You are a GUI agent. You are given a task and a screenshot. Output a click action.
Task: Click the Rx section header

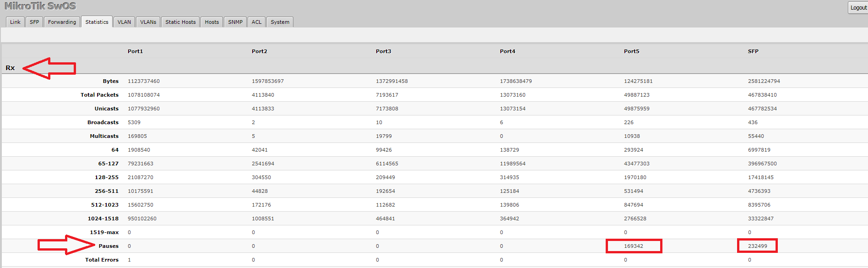coord(10,68)
